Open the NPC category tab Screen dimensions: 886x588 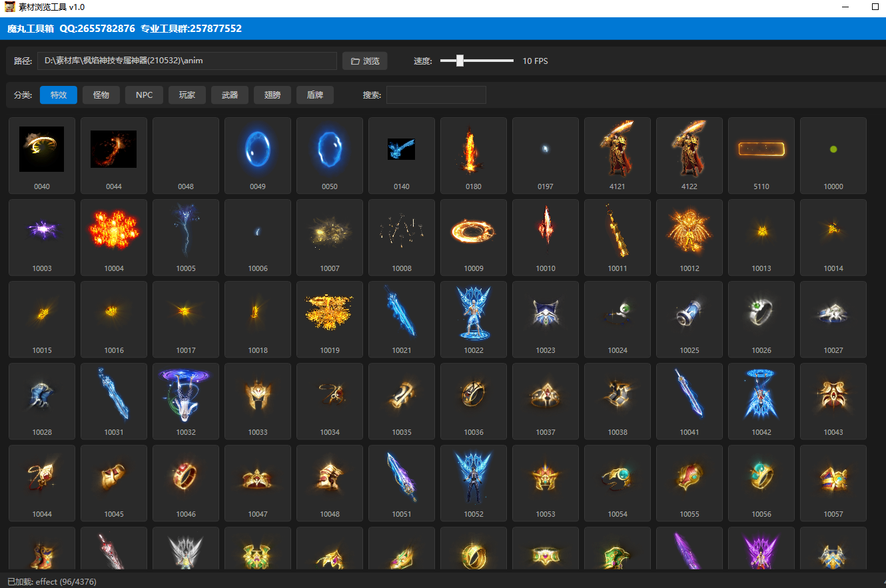(x=145, y=95)
